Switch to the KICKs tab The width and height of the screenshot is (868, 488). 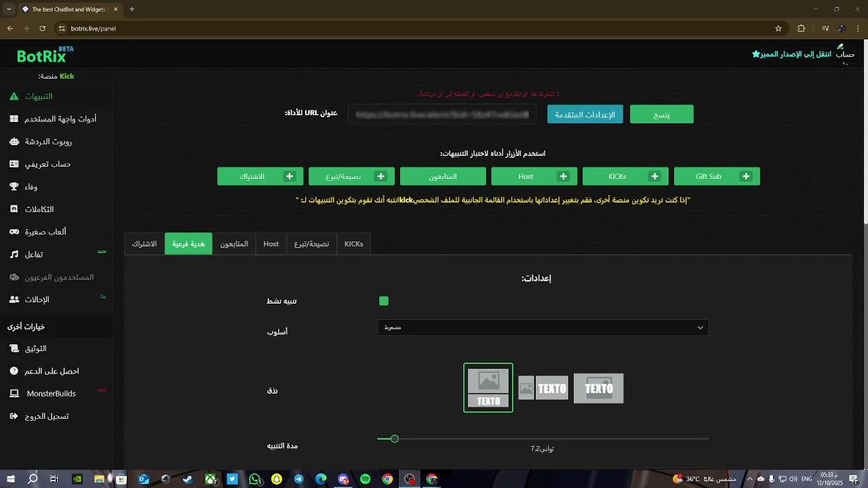354,244
